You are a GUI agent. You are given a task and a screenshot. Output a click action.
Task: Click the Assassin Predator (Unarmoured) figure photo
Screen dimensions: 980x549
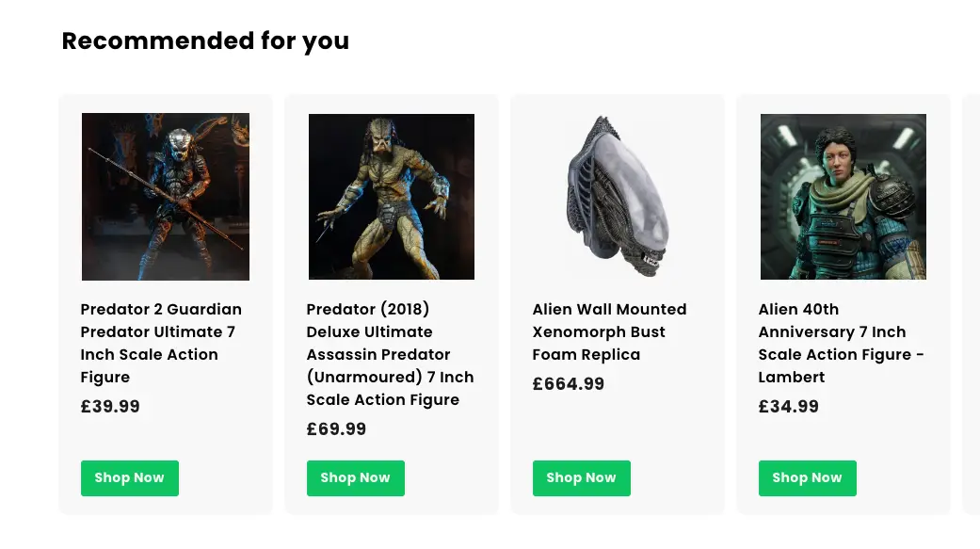(x=392, y=197)
